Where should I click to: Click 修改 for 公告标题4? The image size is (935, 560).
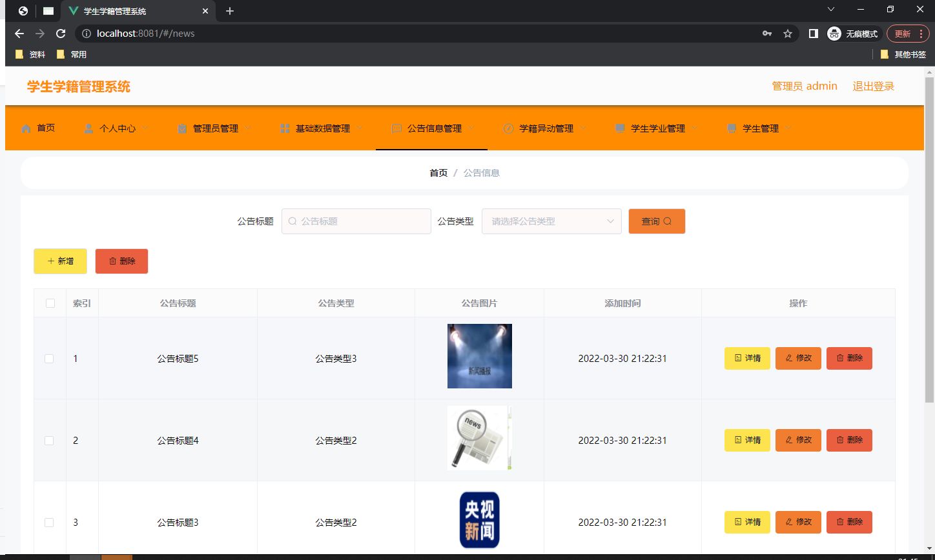(798, 440)
